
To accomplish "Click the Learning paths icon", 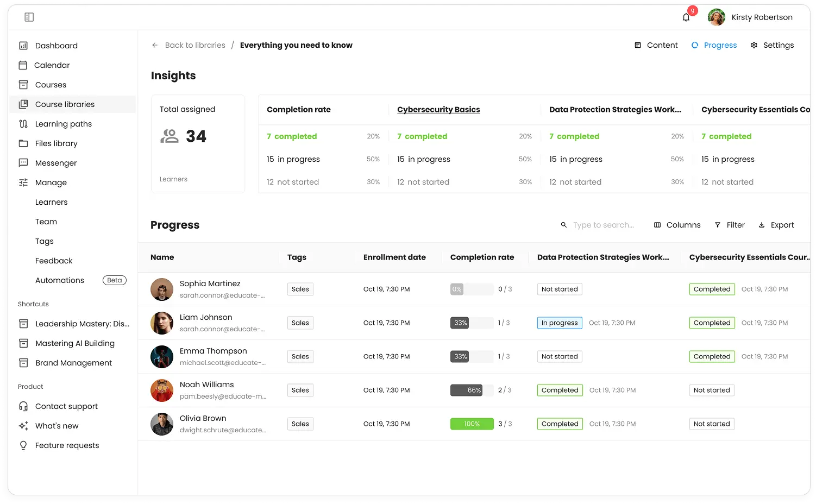I will (x=23, y=124).
